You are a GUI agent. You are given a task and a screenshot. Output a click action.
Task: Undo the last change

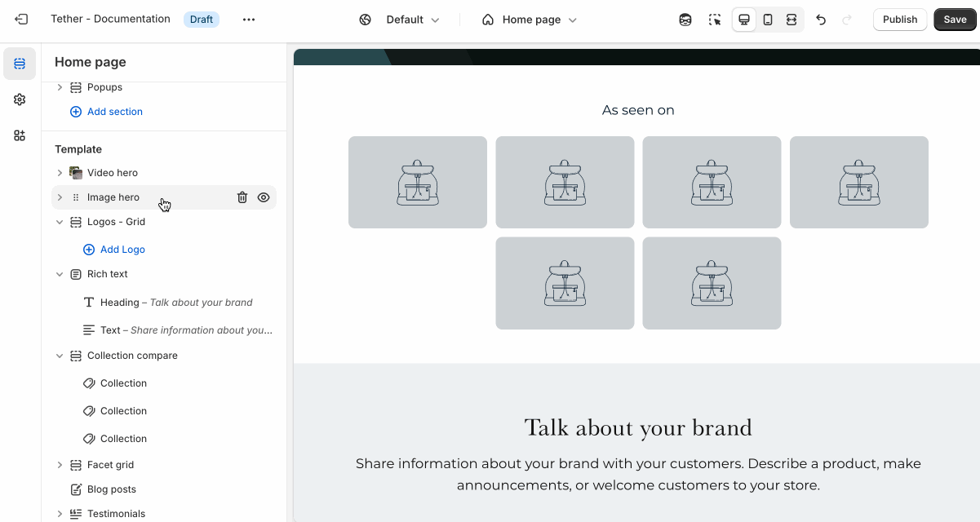(x=821, y=20)
